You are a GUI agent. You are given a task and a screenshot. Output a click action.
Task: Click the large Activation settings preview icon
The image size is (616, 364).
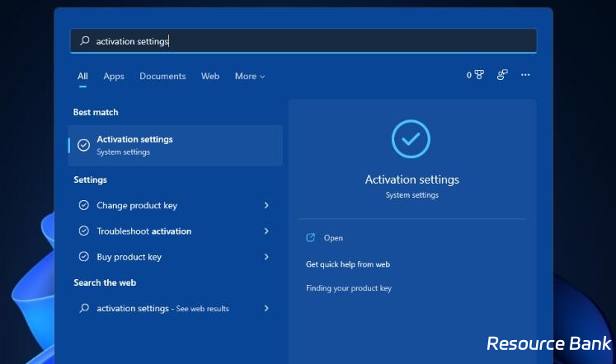pos(411,139)
